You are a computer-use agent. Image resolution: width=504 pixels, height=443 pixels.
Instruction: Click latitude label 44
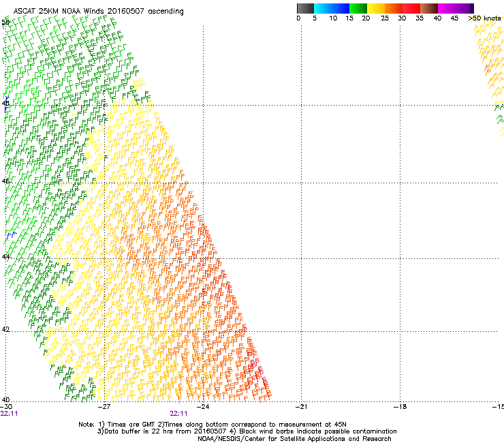pyautogui.click(x=5, y=257)
